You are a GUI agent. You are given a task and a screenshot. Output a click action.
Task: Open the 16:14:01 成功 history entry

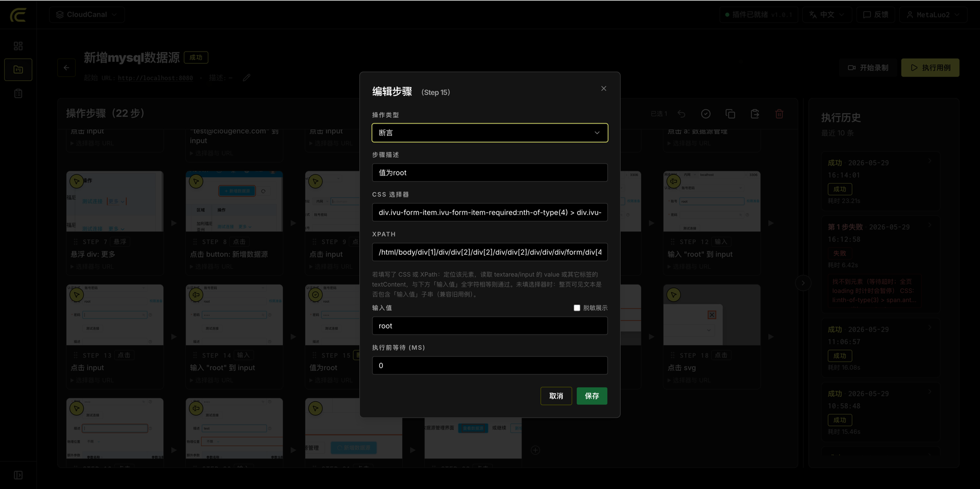click(880, 181)
